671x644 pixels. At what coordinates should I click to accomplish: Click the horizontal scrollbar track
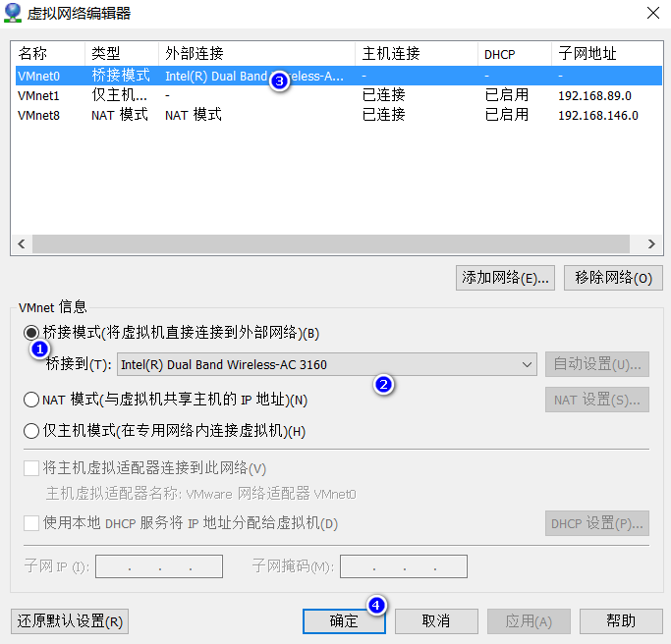331,244
